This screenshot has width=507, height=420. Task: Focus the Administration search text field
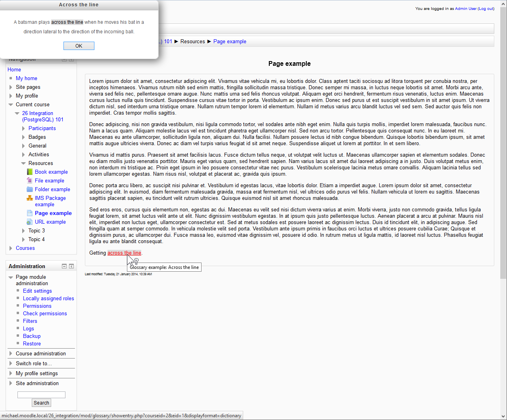(41, 395)
